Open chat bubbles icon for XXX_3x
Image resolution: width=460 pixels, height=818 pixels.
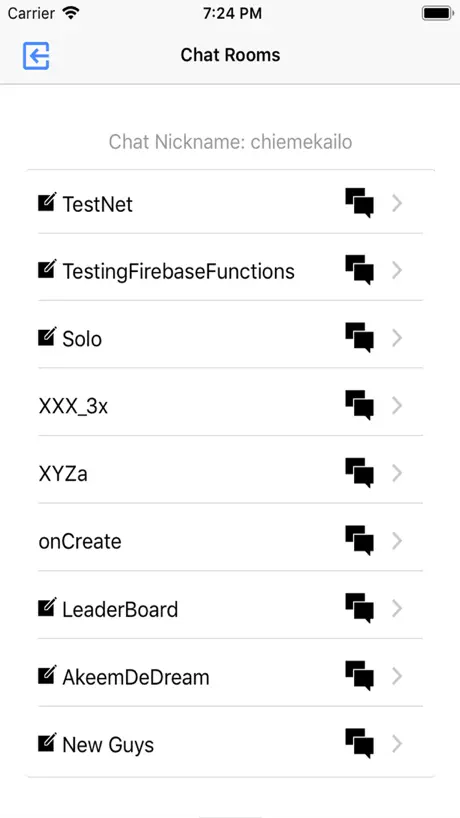tap(359, 405)
